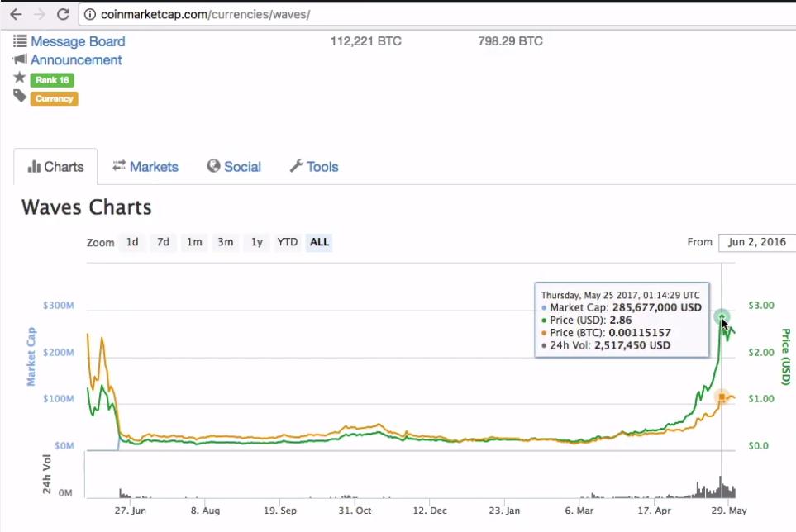The height and width of the screenshot is (532, 796).
Task: Click the Waves Charts heading
Action: coord(86,207)
